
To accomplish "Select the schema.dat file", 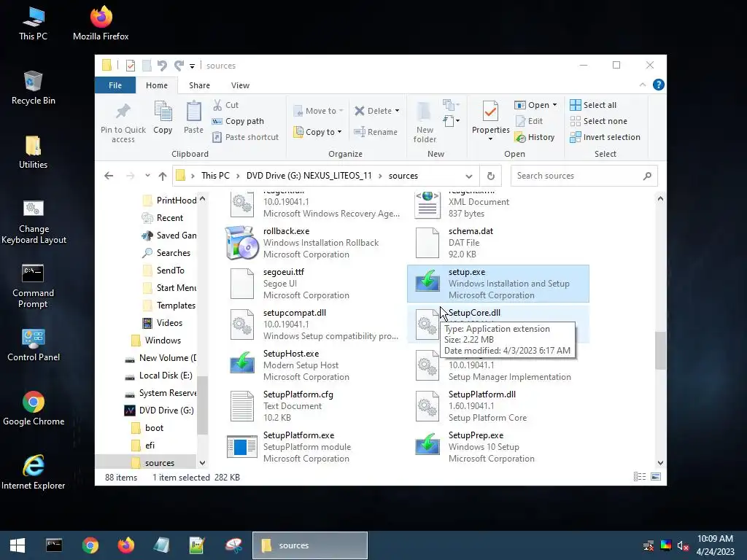I will point(498,243).
